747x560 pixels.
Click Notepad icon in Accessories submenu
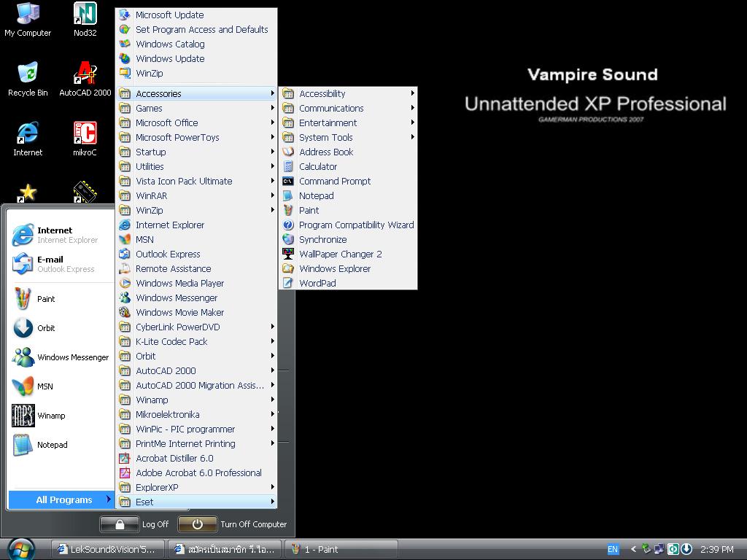point(288,195)
